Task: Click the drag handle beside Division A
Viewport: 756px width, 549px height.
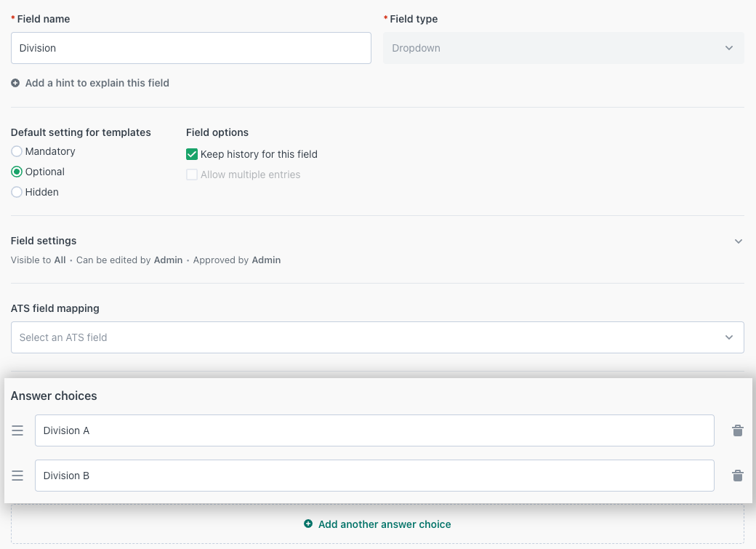Action: point(17,430)
